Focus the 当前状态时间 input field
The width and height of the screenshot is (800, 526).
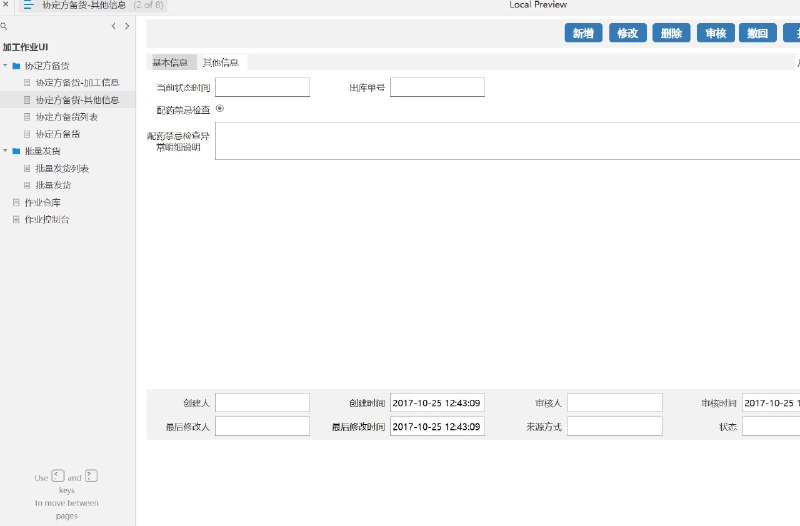[x=262, y=87]
